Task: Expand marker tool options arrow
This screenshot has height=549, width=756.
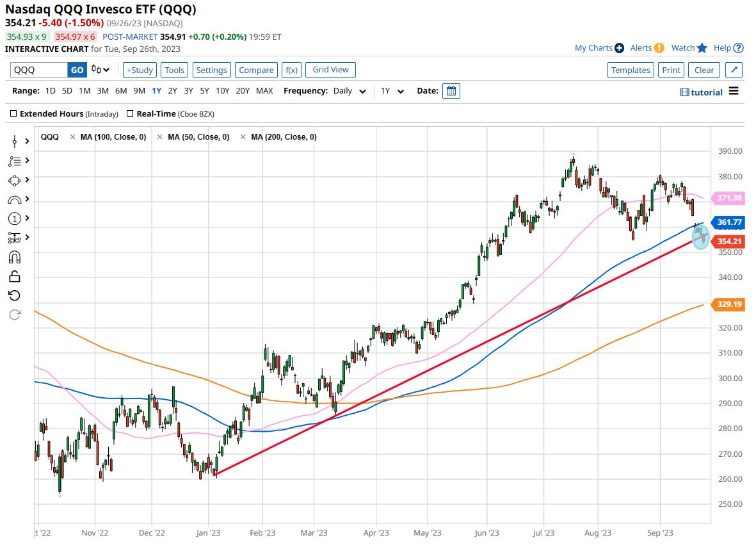Action: [27, 218]
